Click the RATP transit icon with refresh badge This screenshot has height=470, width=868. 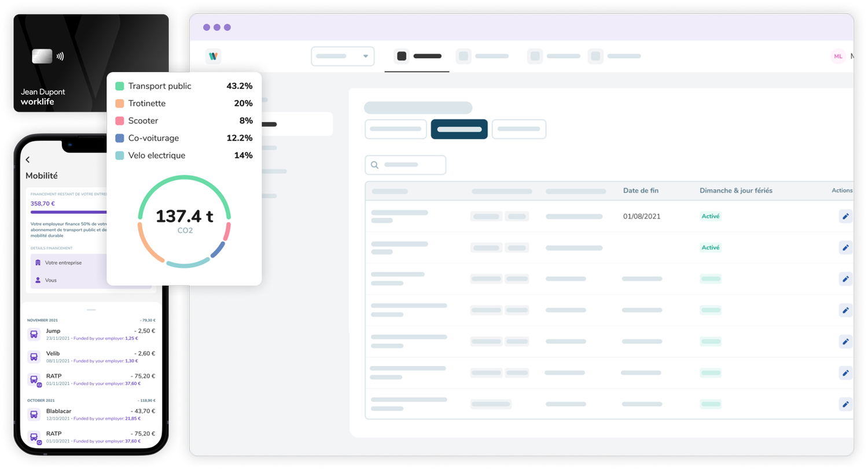click(35, 379)
